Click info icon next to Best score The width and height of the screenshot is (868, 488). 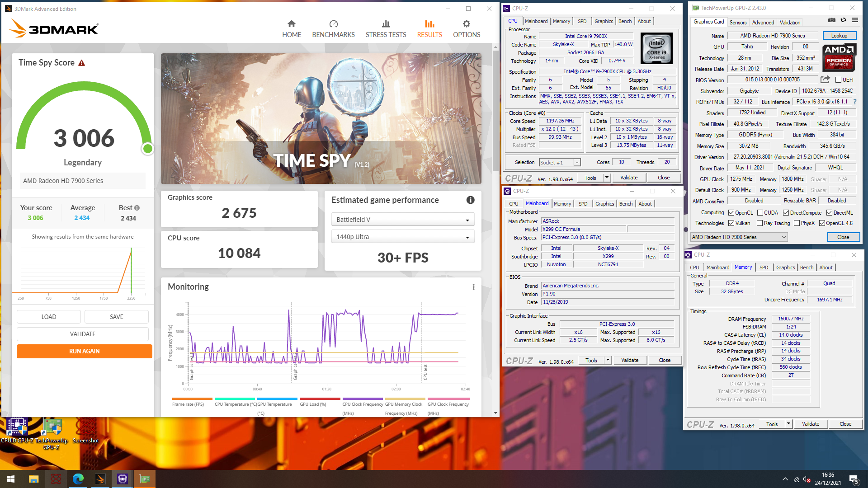pyautogui.click(x=137, y=208)
